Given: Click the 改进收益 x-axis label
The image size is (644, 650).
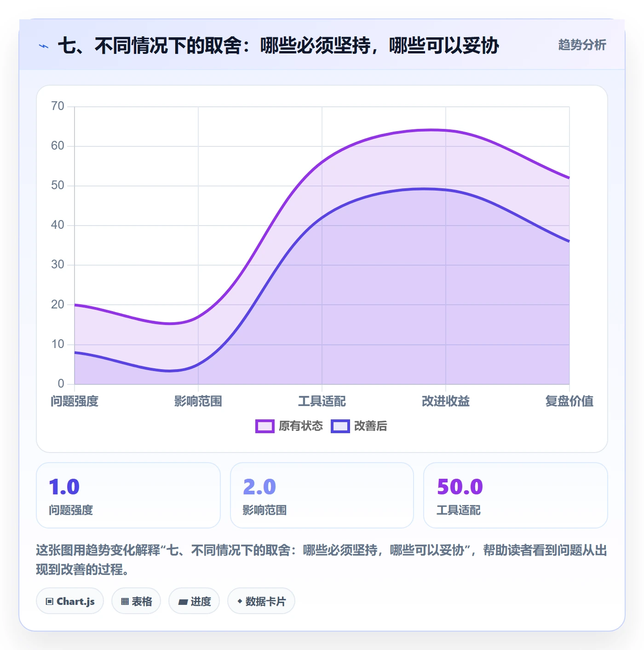Looking at the screenshot, I should coord(446,401).
